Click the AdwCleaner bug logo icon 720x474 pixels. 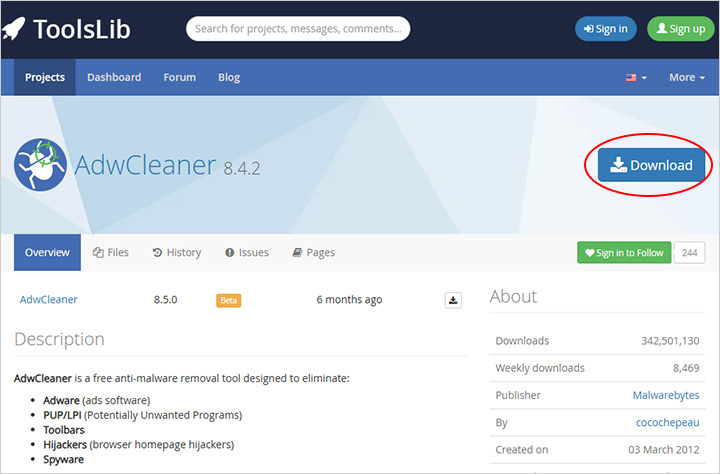[x=40, y=164]
